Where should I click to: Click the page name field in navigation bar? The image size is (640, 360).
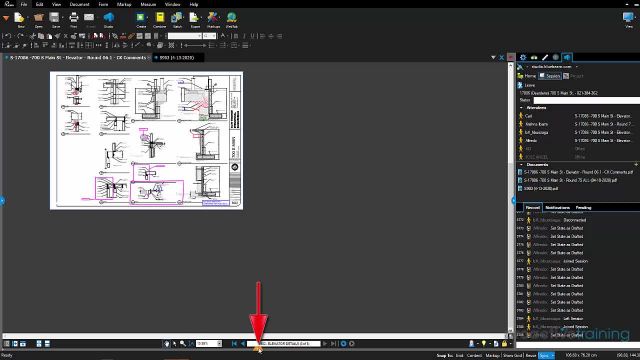[x=284, y=344]
